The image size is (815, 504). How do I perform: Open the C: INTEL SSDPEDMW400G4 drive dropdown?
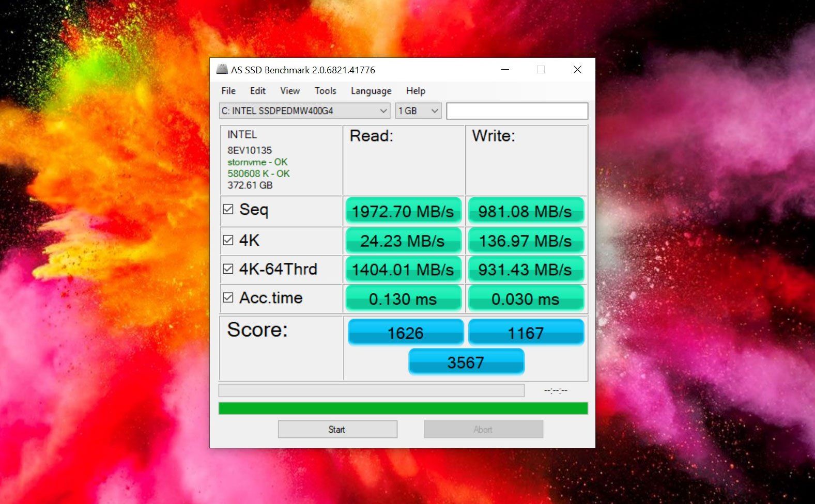(304, 111)
